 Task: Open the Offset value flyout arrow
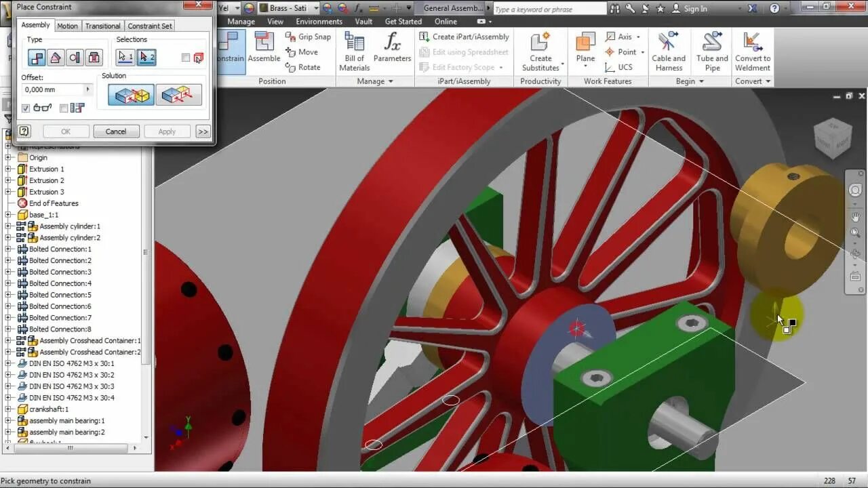[87, 89]
